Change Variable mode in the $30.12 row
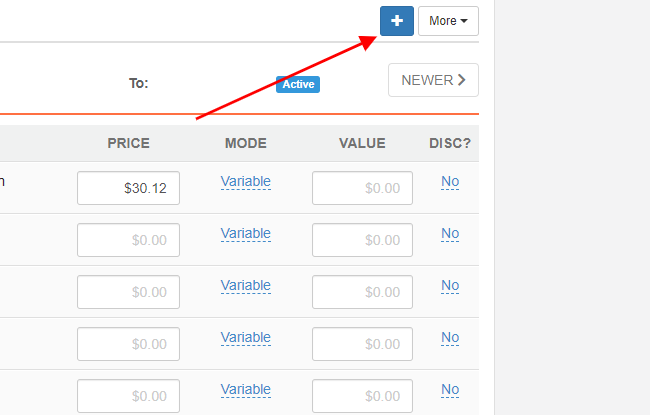This screenshot has width=650, height=415. [246, 182]
